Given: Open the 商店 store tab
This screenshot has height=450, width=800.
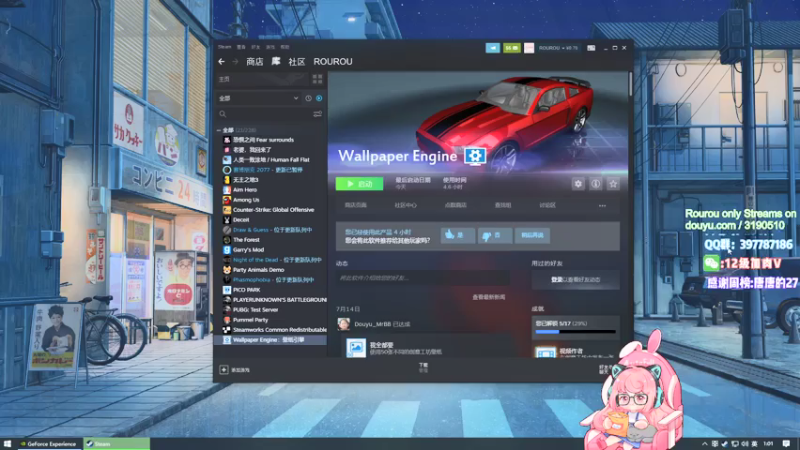Looking at the screenshot, I should click(x=255, y=62).
